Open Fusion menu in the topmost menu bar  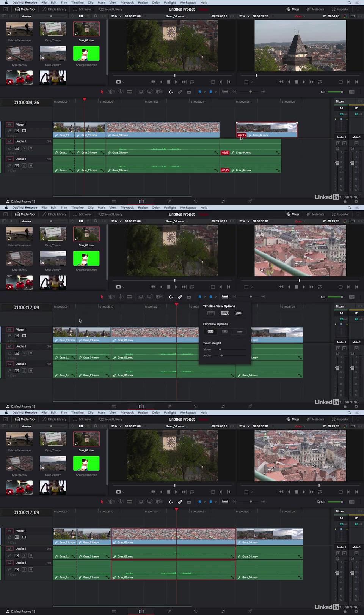click(143, 3)
